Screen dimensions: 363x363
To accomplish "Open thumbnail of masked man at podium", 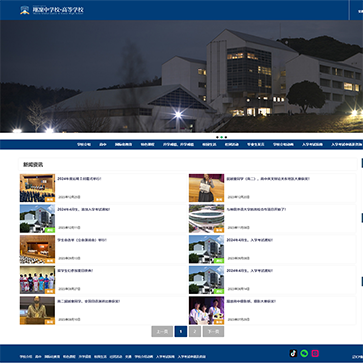I will click(37, 310).
